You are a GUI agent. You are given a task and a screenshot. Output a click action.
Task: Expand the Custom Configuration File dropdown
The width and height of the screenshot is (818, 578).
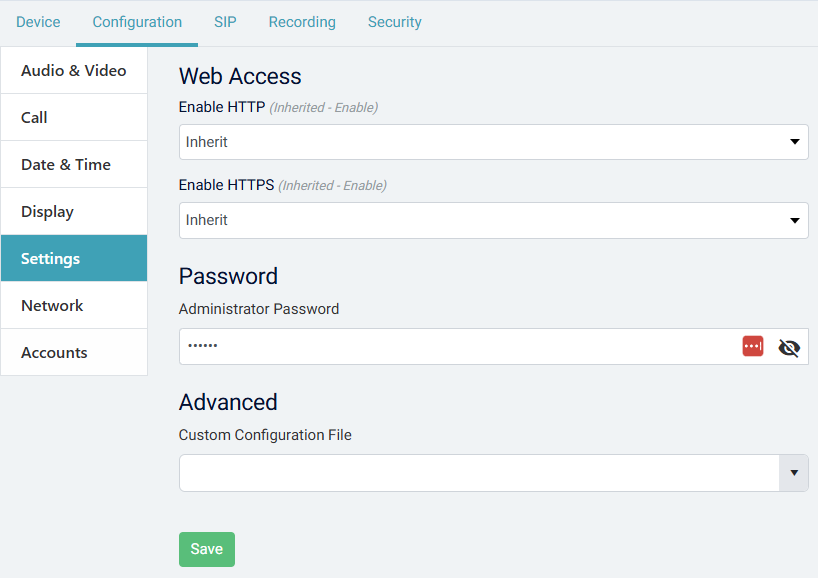(x=794, y=472)
